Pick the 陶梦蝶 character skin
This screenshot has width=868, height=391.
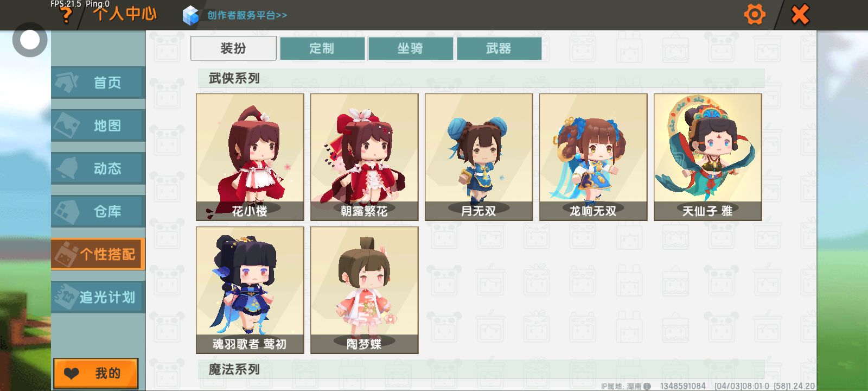(365, 290)
